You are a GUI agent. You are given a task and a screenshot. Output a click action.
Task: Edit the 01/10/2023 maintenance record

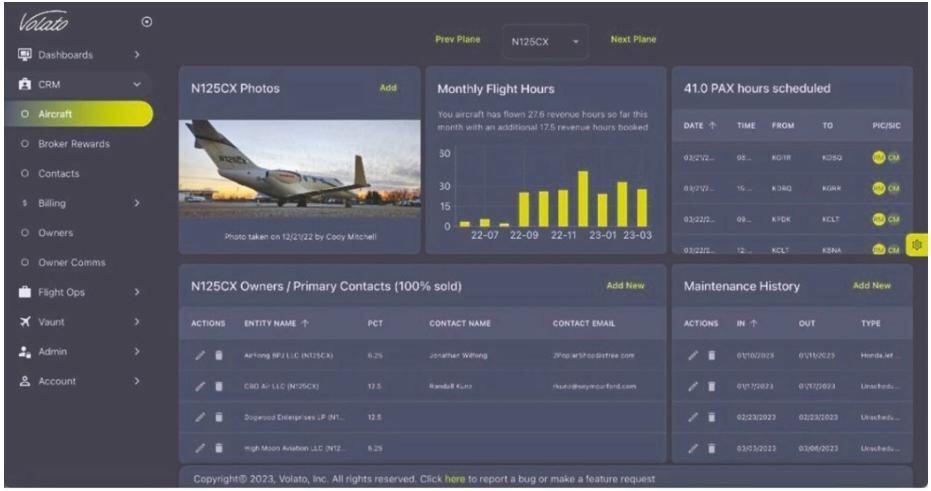[692, 355]
